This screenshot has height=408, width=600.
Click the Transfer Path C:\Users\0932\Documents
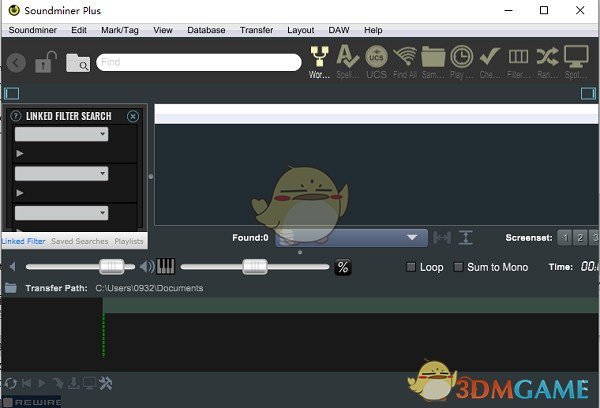tap(149, 288)
